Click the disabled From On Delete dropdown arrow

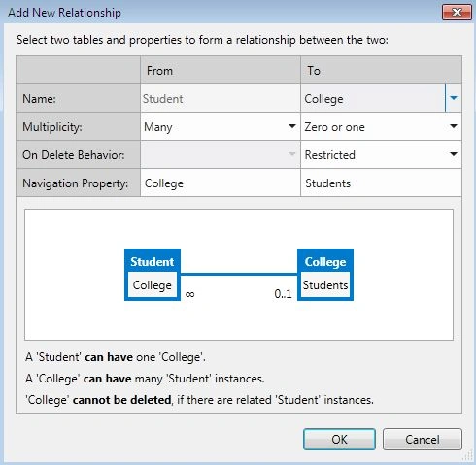(x=292, y=154)
